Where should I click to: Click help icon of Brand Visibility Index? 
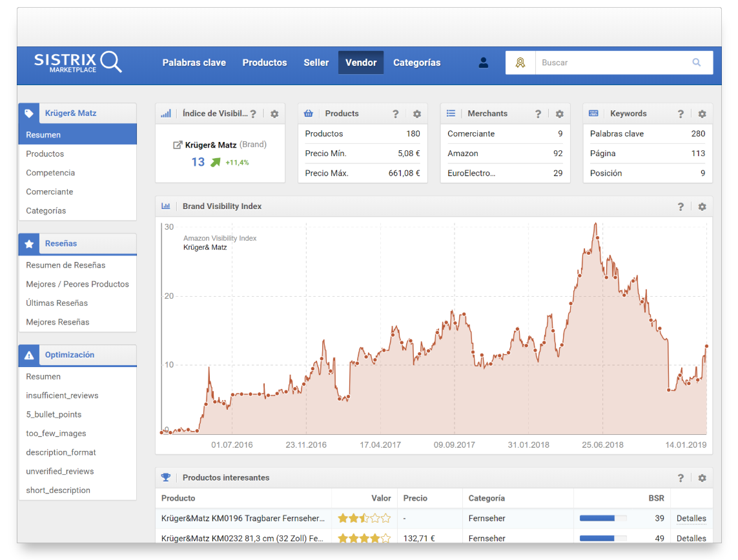click(681, 206)
